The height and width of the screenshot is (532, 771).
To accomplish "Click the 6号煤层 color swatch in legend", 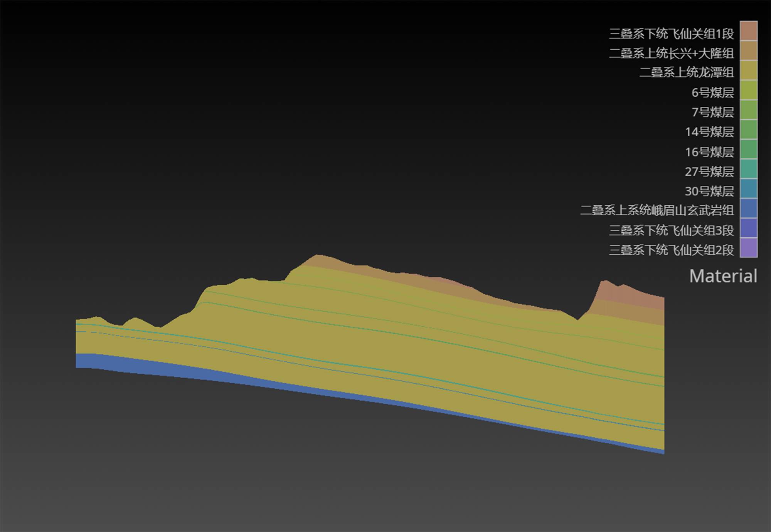I will click(x=748, y=90).
